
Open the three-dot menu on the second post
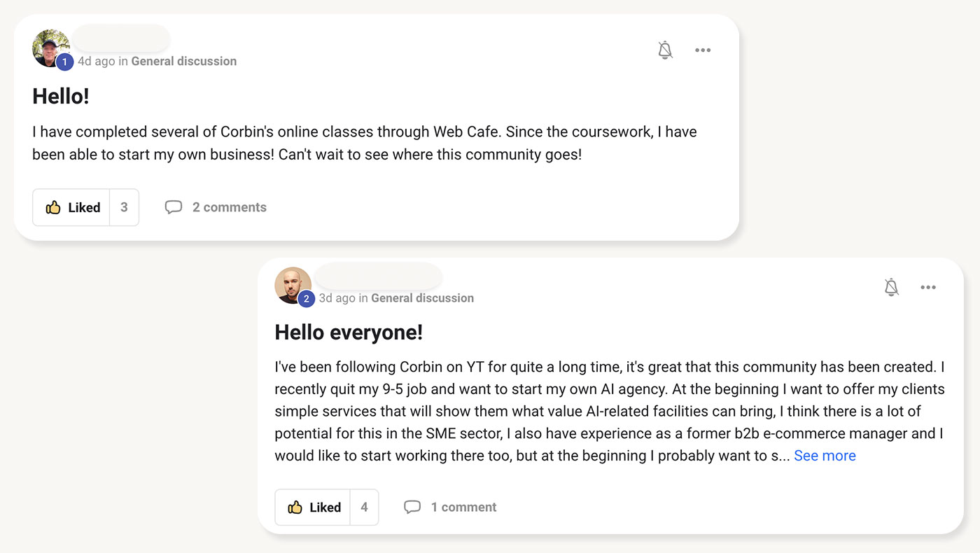[928, 287]
